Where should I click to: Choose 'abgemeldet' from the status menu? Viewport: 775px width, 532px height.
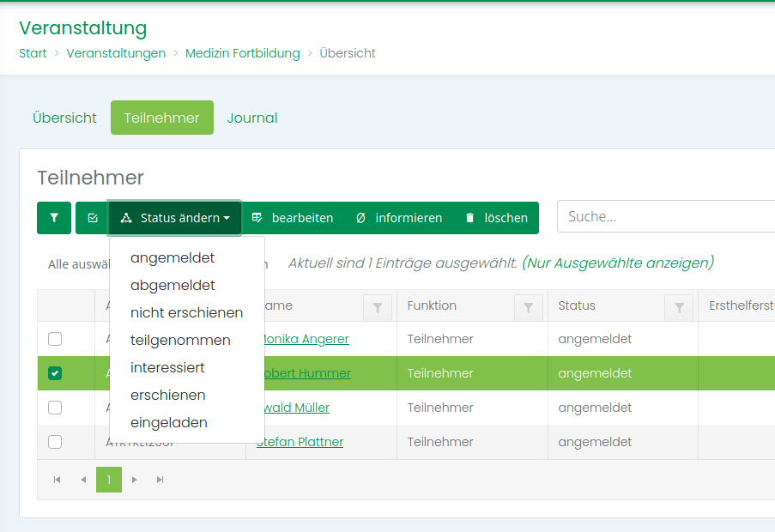(x=173, y=285)
